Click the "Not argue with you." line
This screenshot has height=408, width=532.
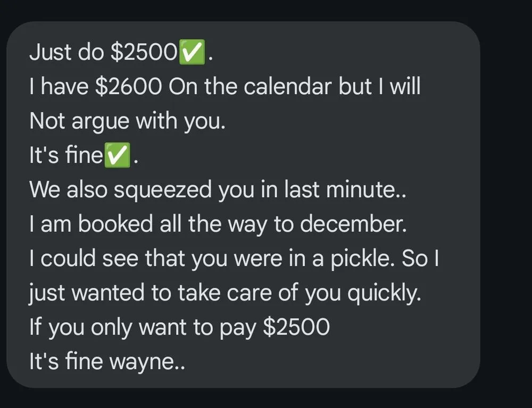(128, 121)
